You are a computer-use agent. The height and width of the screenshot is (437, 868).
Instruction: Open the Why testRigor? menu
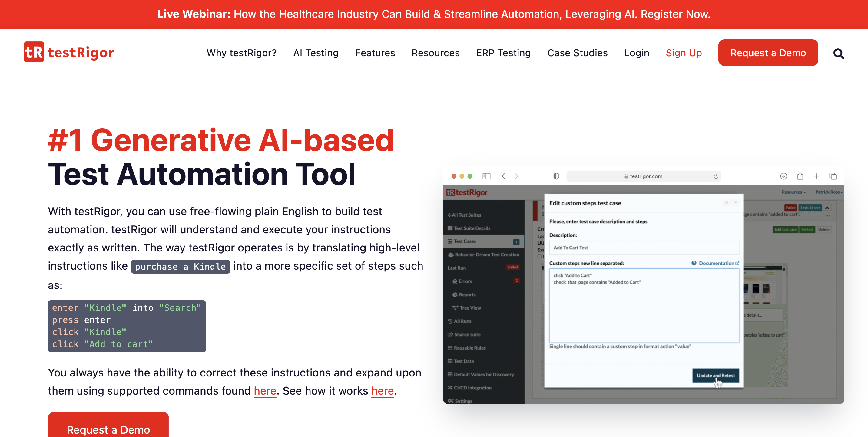241,53
